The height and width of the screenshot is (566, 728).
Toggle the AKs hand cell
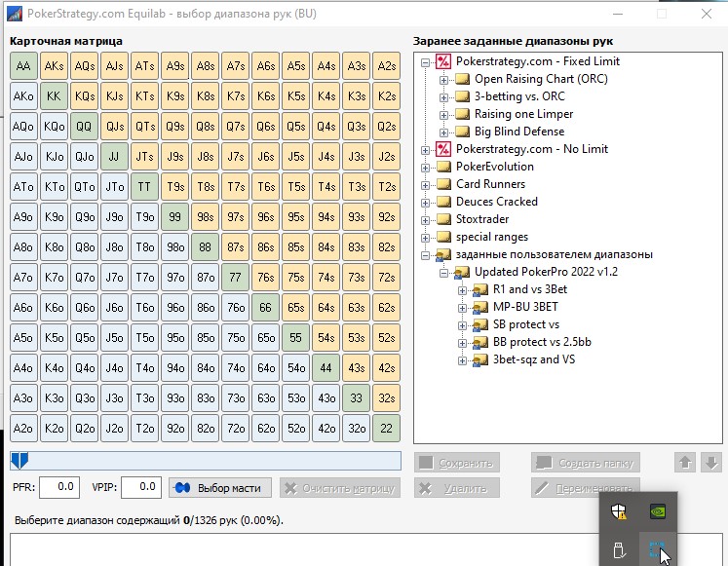coord(54,66)
